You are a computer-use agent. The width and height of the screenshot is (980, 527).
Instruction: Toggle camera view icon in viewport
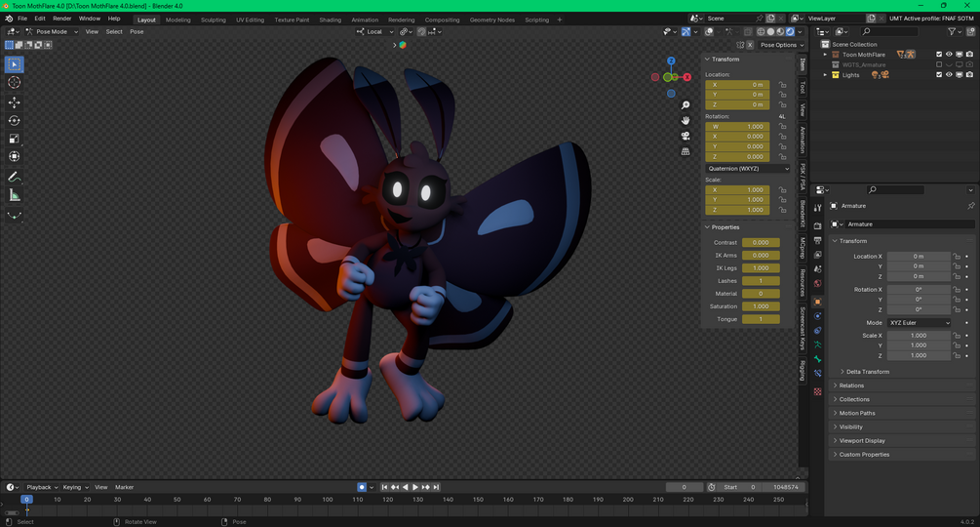(686, 136)
